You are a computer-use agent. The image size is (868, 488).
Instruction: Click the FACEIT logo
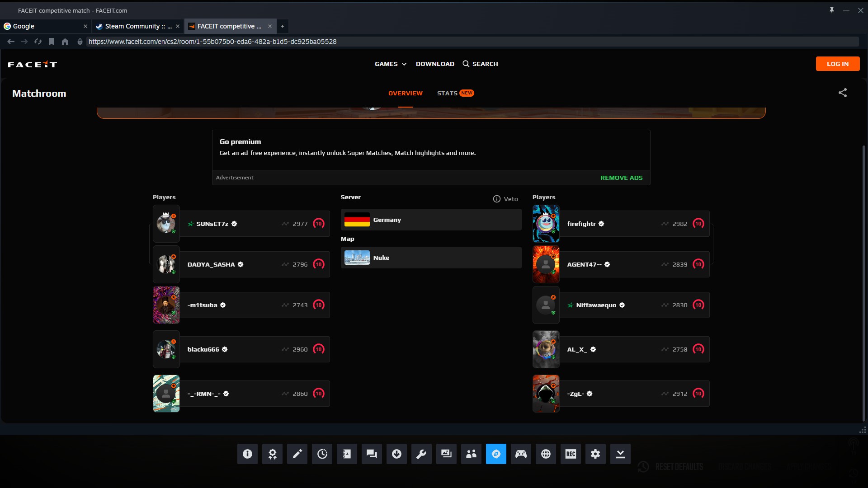click(x=33, y=64)
